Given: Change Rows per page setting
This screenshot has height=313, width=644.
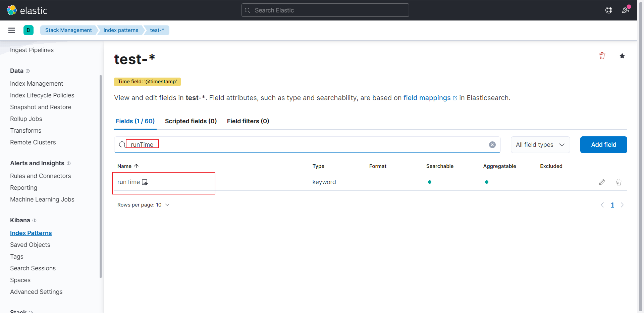Looking at the screenshot, I should pos(143,205).
